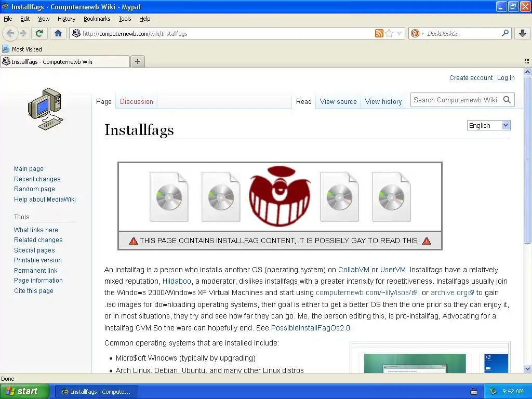The height and width of the screenshot is (399, 532).
Task: Follow the UserVM link in the article
Action: pyautogui.click(x=393, y=270)
